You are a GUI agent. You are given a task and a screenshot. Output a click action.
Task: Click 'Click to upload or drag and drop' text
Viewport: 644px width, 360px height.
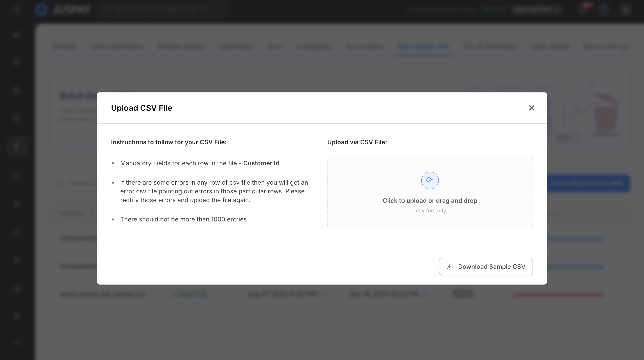430,201
